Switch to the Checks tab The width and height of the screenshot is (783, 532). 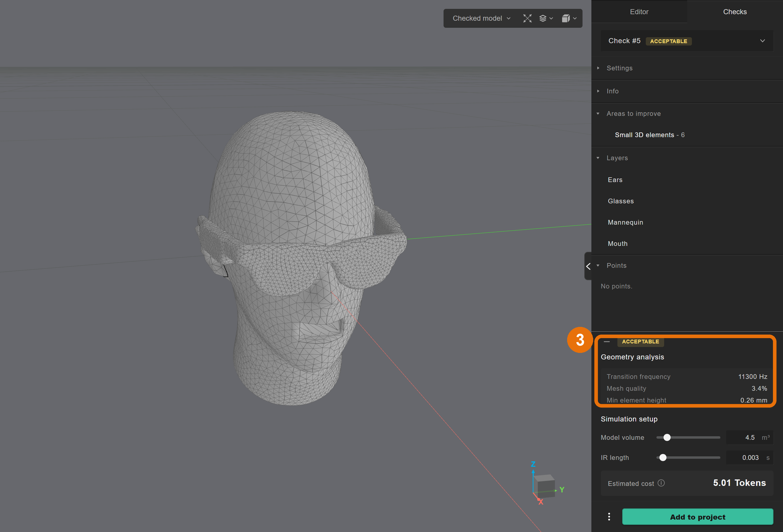[x=735, y=12]
